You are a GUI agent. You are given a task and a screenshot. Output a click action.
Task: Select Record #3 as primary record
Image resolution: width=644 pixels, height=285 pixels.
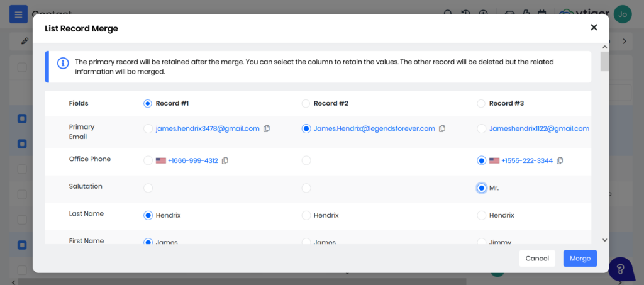[482, 104]
